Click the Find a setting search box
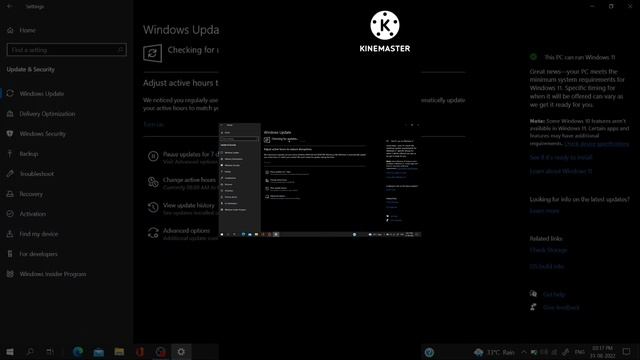 tap(67, 50)
